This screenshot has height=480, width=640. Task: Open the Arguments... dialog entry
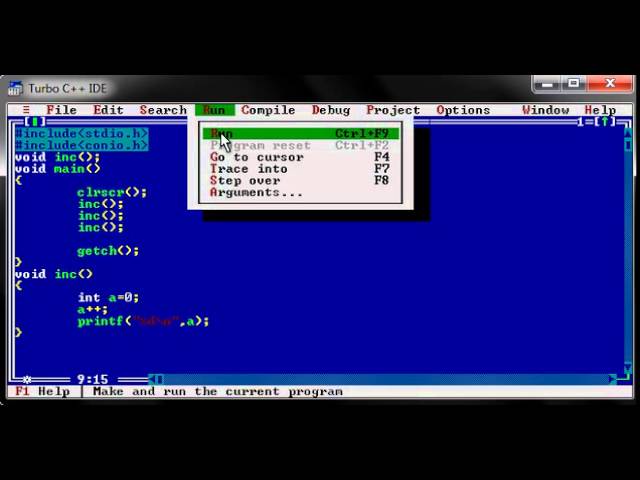300,192
